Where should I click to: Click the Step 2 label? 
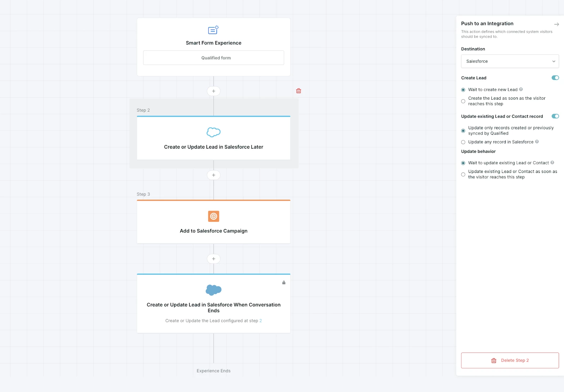point(143,110)
